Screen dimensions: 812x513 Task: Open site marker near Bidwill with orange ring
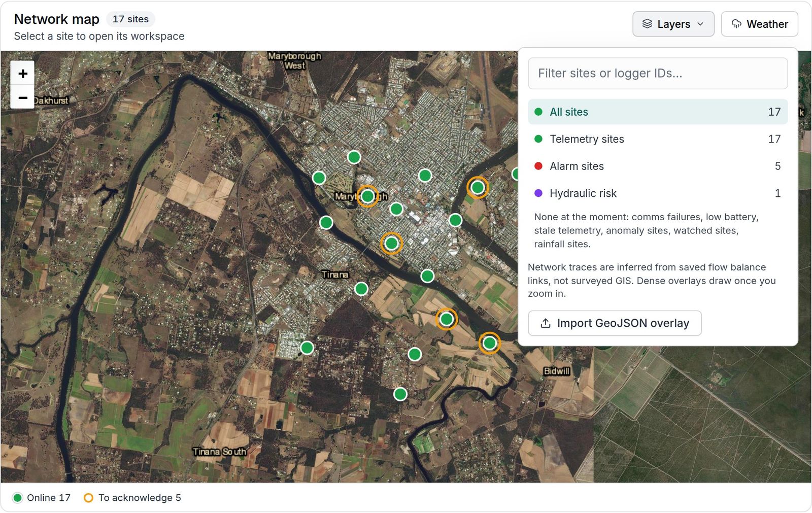(489, 344)
